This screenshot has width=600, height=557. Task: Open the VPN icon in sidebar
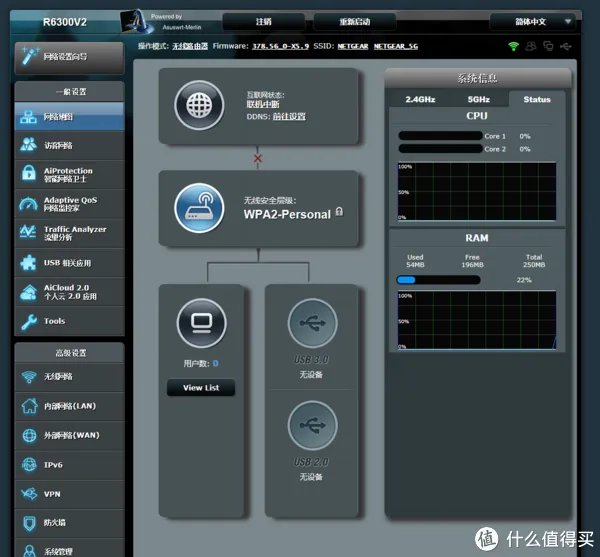coord(29,494)
